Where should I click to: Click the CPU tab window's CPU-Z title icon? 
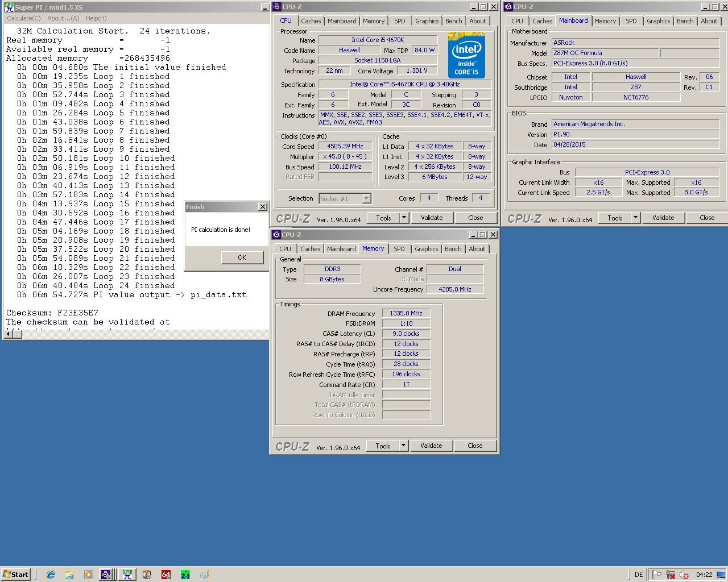[x=277, y=7]
